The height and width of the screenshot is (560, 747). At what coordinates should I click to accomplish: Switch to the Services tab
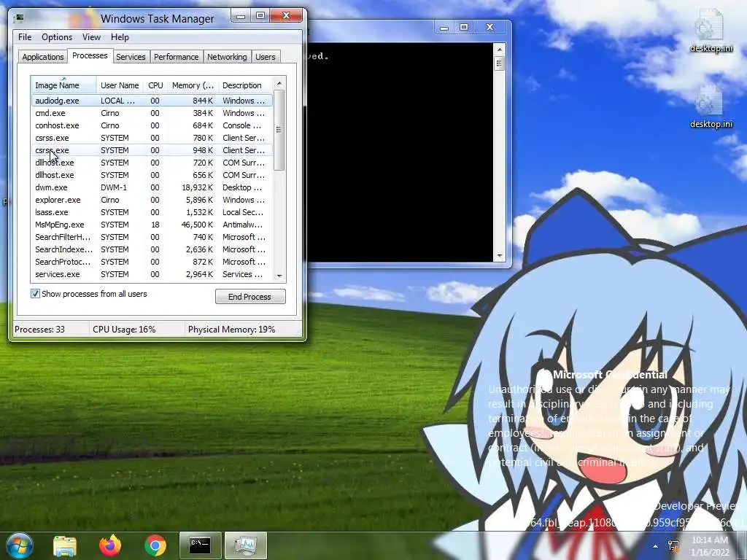[x=131, y=57]
